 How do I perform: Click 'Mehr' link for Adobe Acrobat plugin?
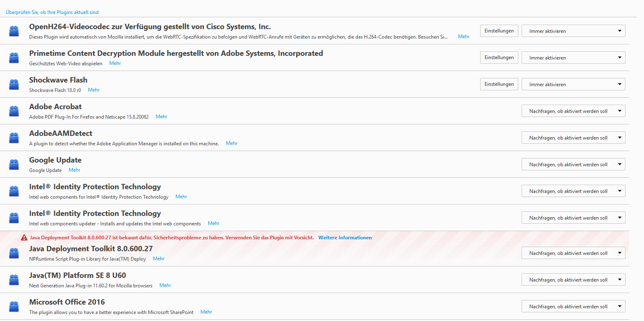click(x=161, y=117)
